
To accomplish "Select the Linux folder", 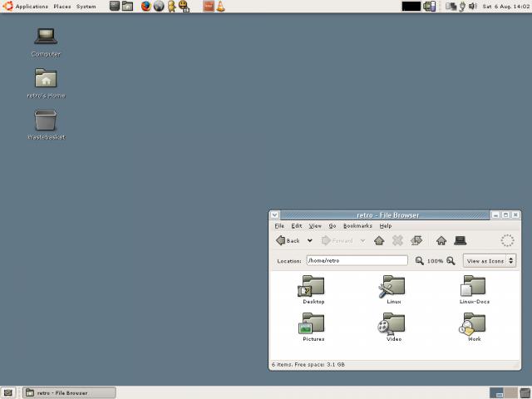I will (393, 289).
